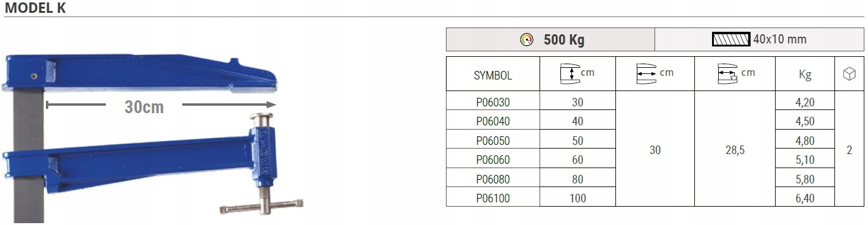Select the P06050 symbol cell

tap(492, 140)
